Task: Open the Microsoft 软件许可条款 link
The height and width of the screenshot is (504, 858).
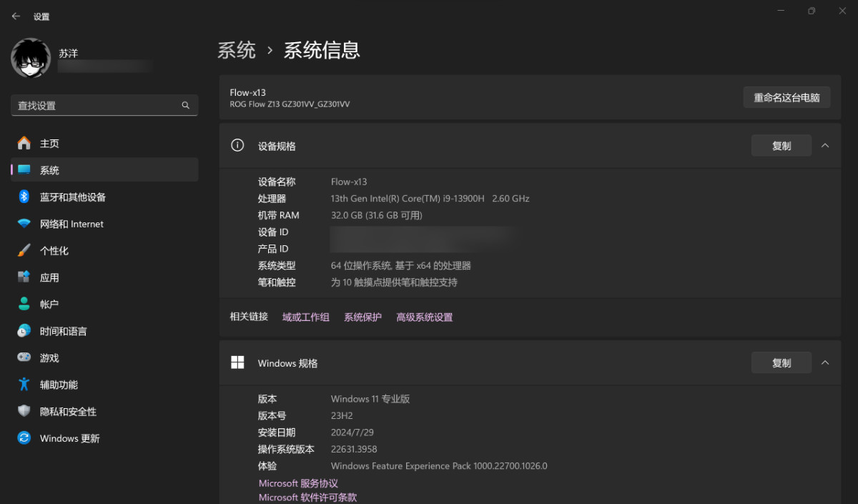Action: 307,498
